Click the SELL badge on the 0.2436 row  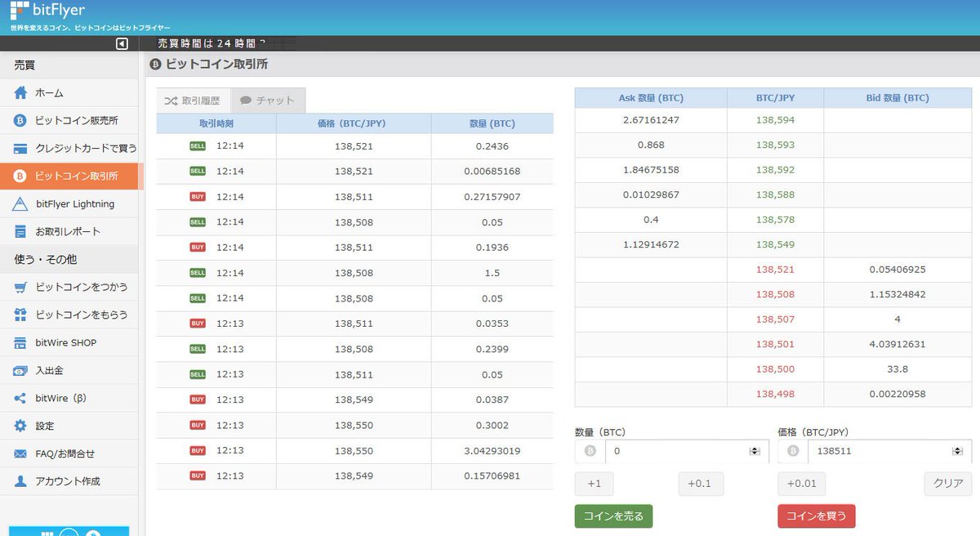pyautogui.click(x=198, y=146)
